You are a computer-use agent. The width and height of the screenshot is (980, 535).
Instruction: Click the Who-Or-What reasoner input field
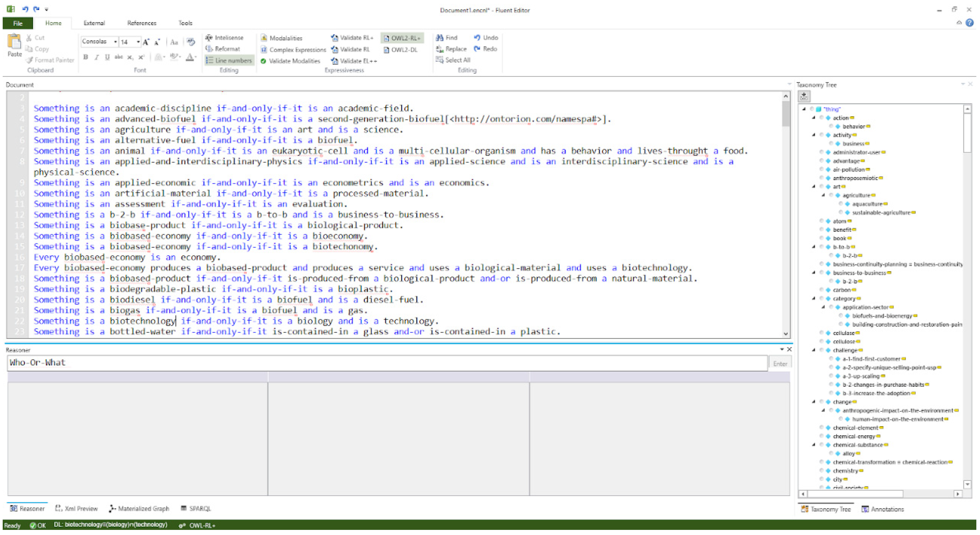387,363
